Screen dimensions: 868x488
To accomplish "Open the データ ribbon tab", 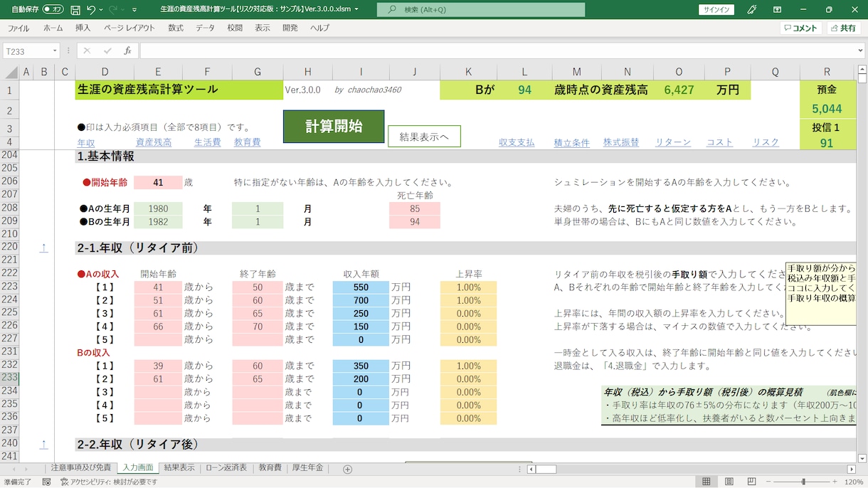I will pyautogui.click(x=205, y=28).
